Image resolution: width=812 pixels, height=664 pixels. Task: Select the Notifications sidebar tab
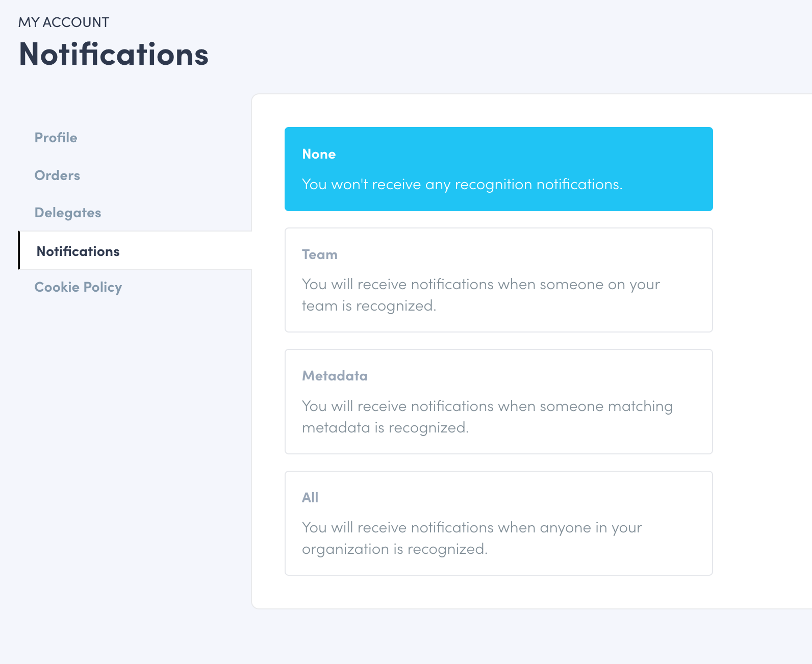[78, 251]
